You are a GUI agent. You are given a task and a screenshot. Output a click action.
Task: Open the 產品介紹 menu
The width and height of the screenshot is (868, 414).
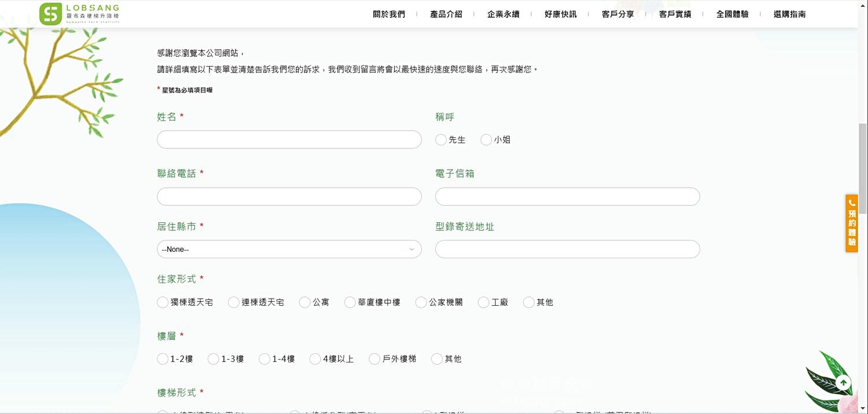coord(446,14)
